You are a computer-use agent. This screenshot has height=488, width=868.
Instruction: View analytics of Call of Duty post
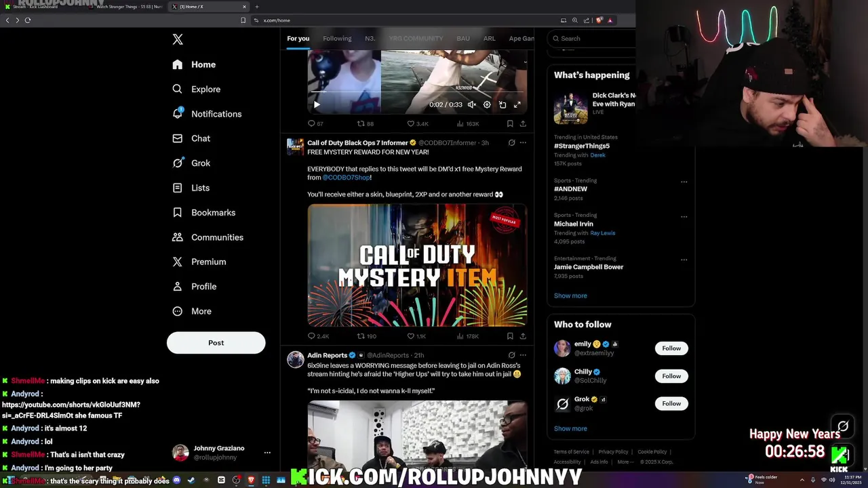coord(468,336)
